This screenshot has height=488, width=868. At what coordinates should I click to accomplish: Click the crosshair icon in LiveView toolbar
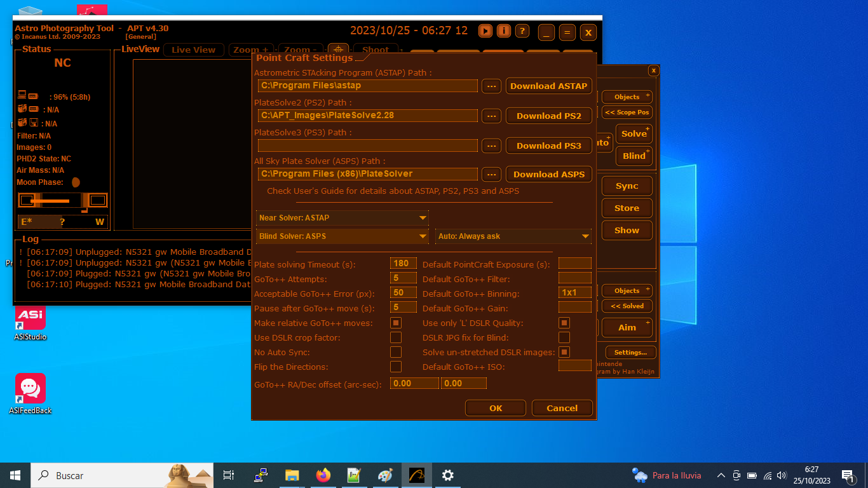pyautogui.click(x=338, y=50)
